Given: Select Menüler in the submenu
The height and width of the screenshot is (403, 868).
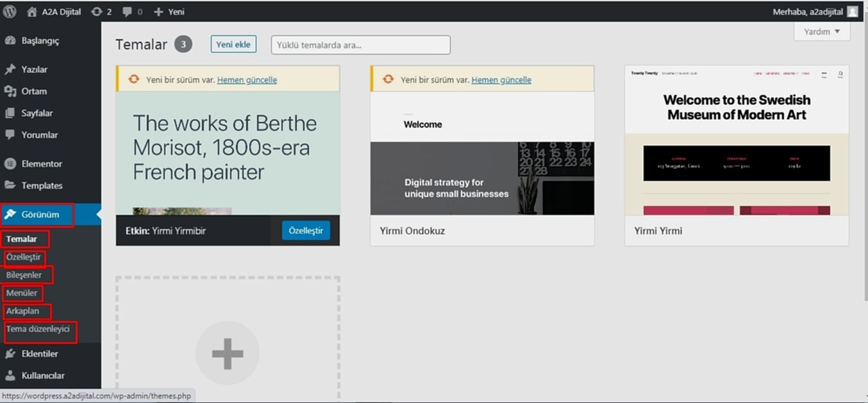Looking at the screenshot, I should [x=22, y=293].
